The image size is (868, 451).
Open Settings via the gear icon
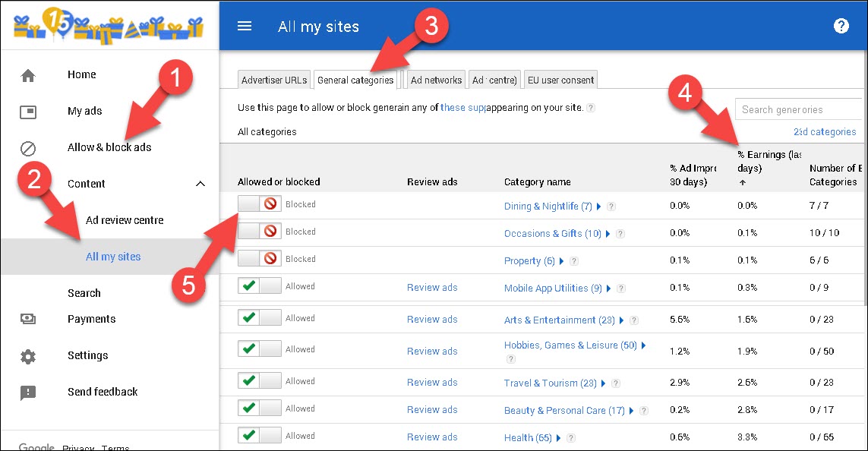click(28, 356)
